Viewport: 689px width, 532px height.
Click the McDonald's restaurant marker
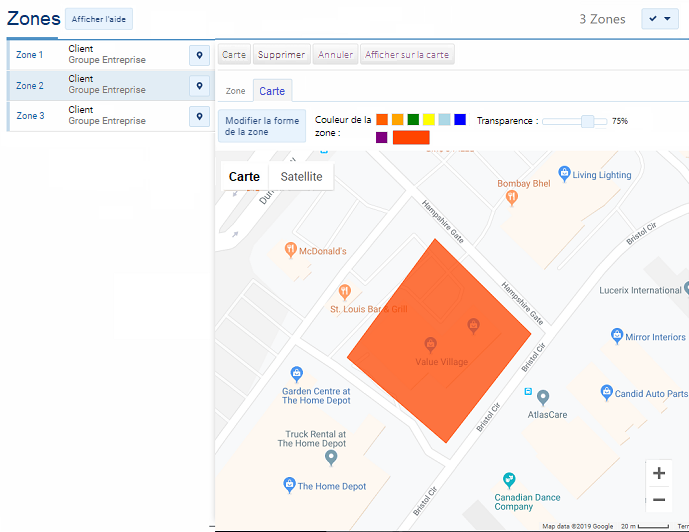click(x=290, y=250)
